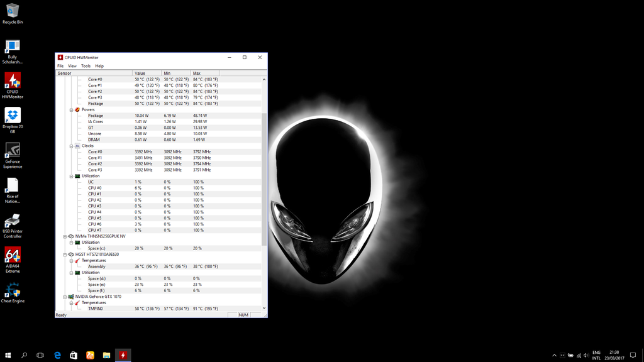Image resolution: width=644 pixels, height=362 pixels.
Task: Click the Min column header
Action: 176,73
